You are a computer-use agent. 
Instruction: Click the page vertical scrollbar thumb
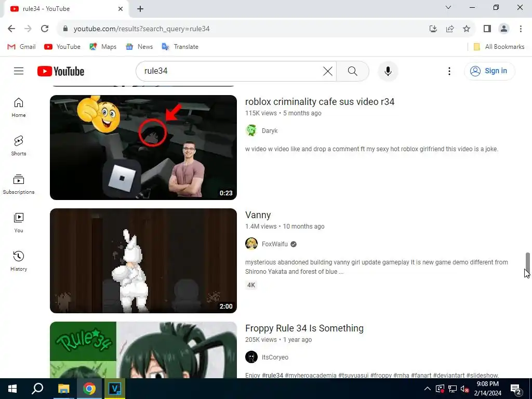coord(528,261)
